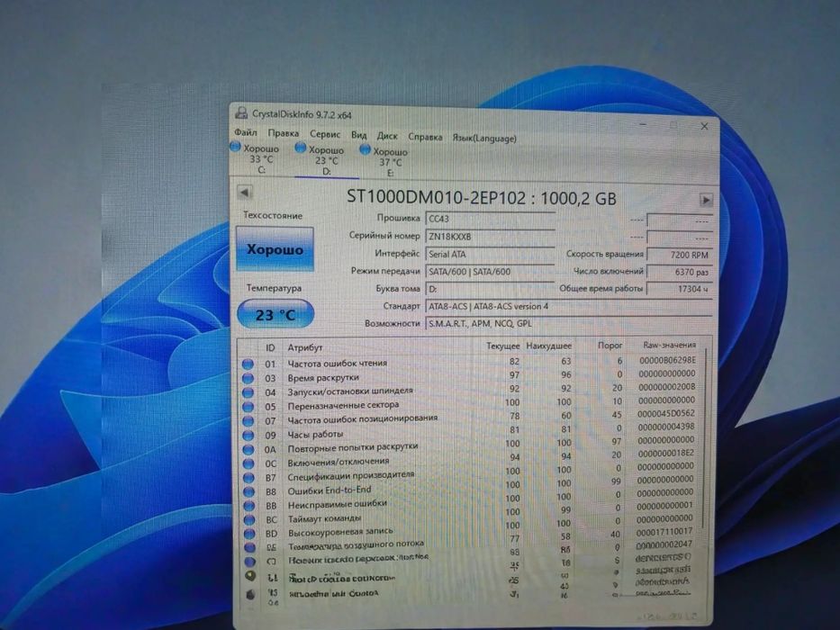This screenshot has width=840, height=630.
Task: Click status orb for Время раскрутки row
Action: click(x=248, y=378)
